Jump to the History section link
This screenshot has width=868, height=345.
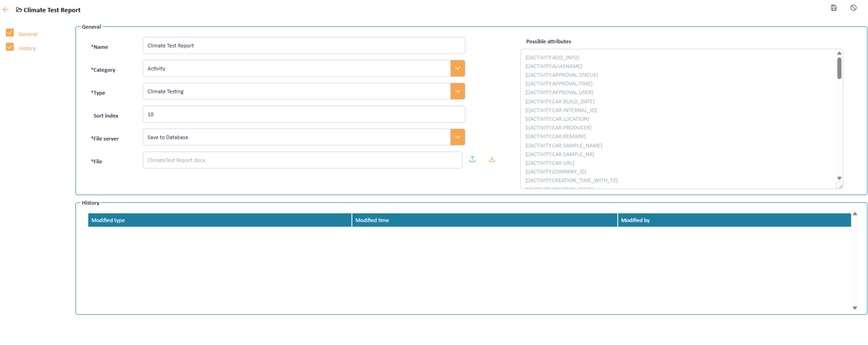click(x=27, y=48)
